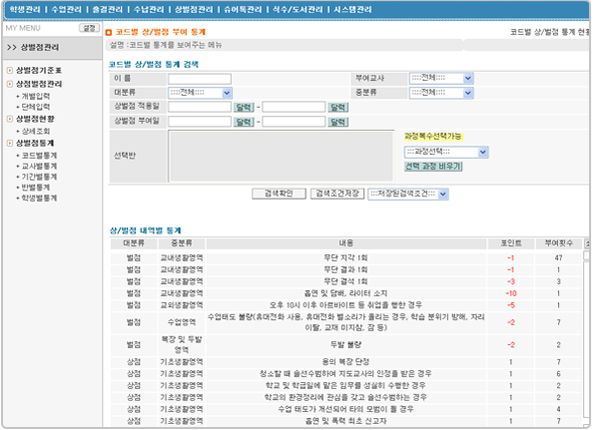Open 교사별통계 in the sidebar
Image resolution: width=600 pixels, height=430 pixels.
point(40,166)
